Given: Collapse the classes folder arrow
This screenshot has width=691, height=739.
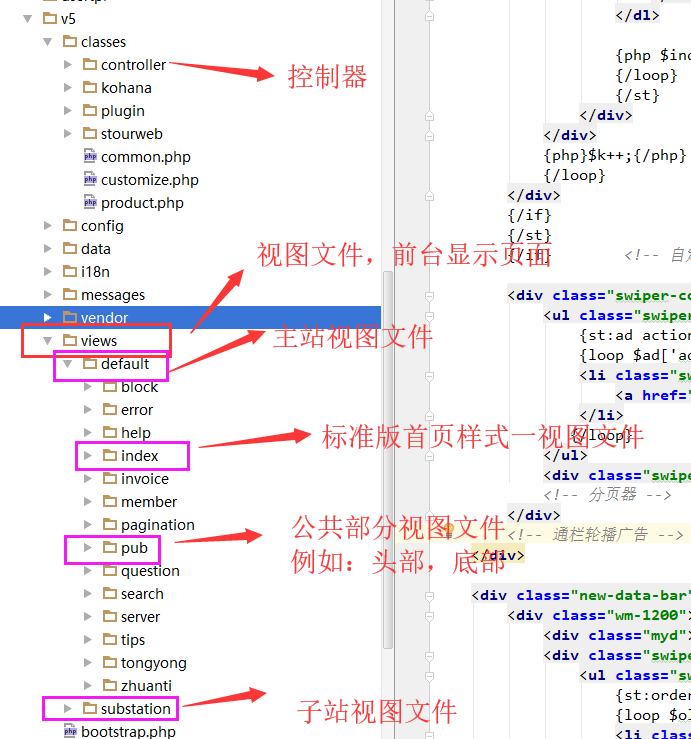Looking at the screenshot, I should (48, 42).
